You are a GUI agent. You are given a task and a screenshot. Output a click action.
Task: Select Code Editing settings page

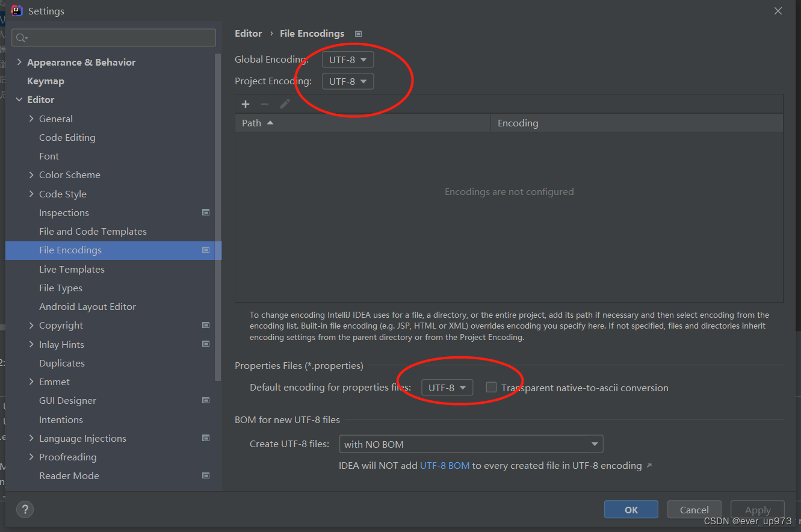pos(67,137)
